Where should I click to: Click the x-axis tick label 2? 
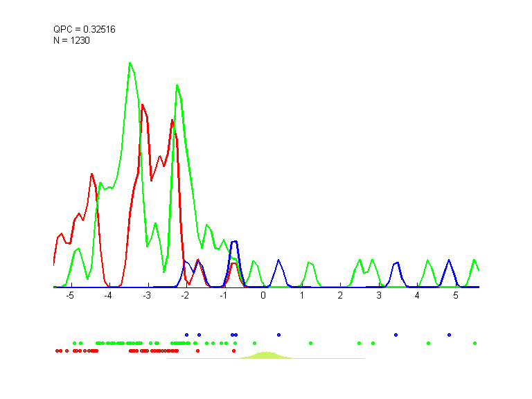coord(340,295)
